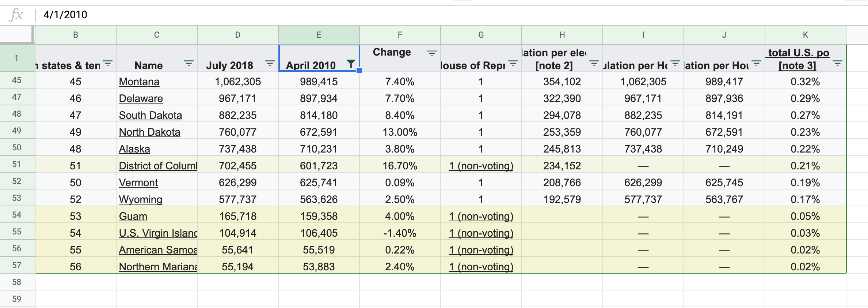Image resolution: width=868 pixels, height=308 pixels.
Task: Click the fx function icon
Action: pyautogui.click(x=16, y=15)
